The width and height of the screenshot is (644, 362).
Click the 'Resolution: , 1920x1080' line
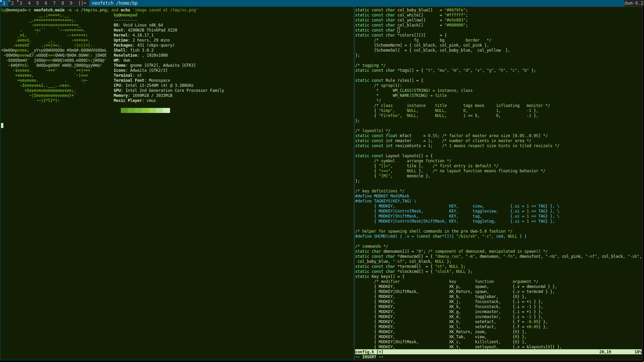pos(141,55)
